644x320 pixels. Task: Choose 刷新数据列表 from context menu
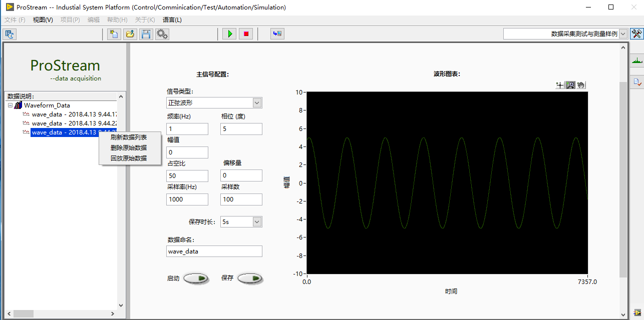pos(129,137)
